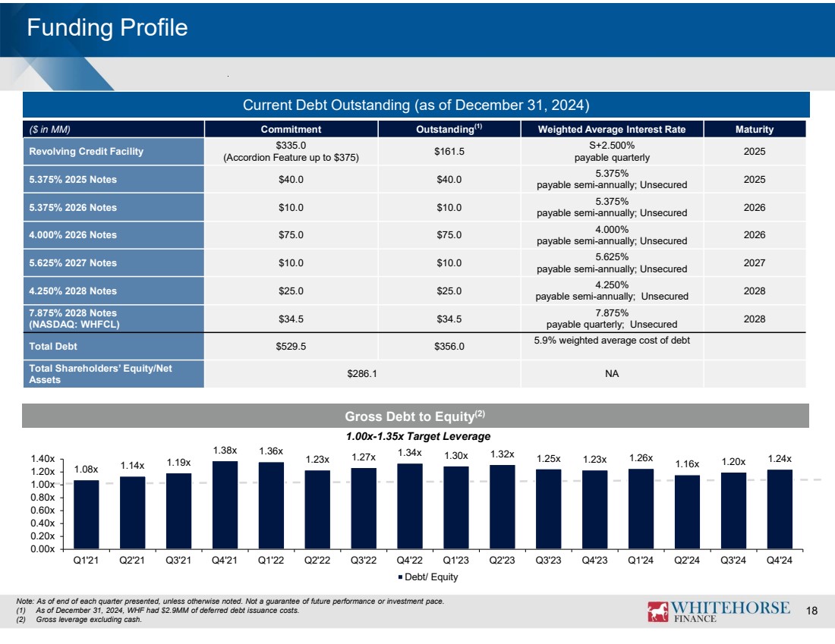This screenshot has height=644, width=835.
Task: Click the '1.40x' y-axis label
Action: point(43,459)
